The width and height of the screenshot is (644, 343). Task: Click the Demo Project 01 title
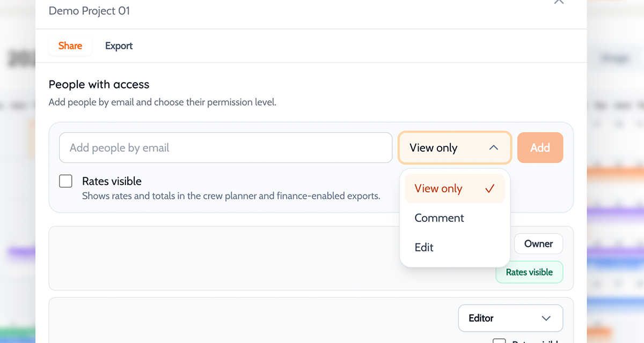(x=89, y=11)
